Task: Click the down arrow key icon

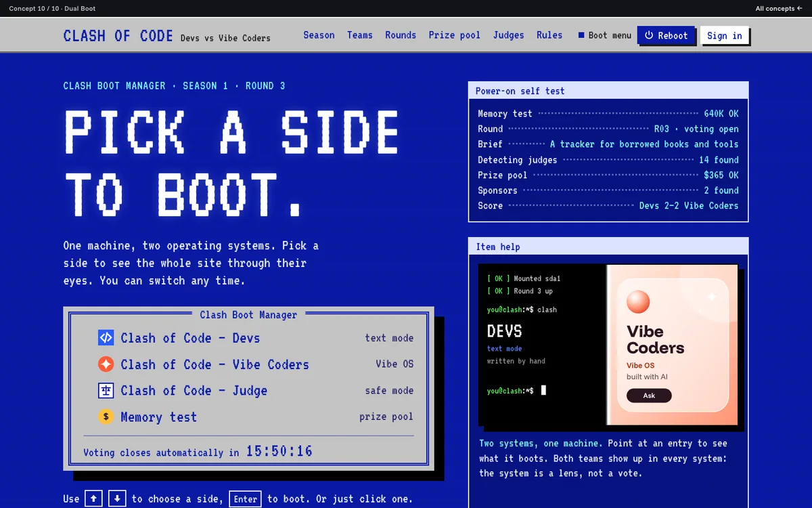Action: click(x=117, y=499)
